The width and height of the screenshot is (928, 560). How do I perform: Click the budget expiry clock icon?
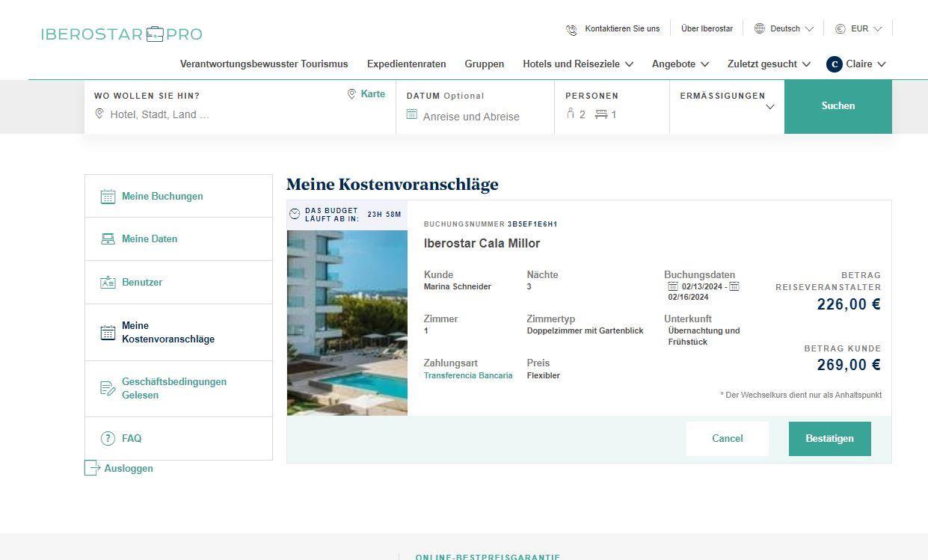295,215
